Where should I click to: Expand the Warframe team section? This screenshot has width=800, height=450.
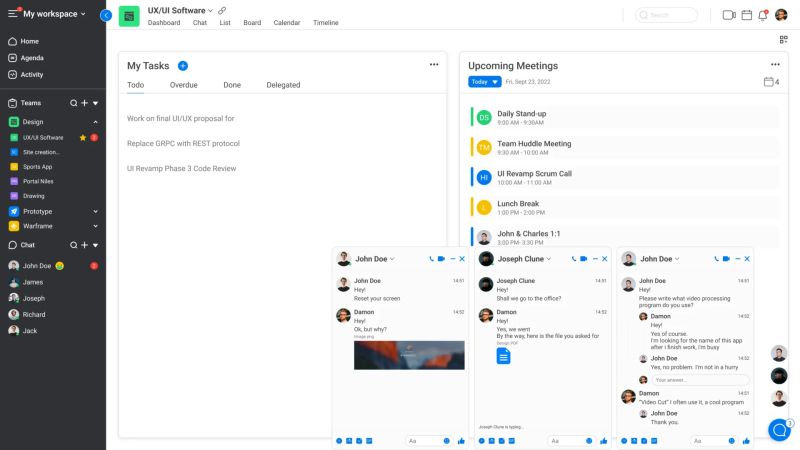95,226
